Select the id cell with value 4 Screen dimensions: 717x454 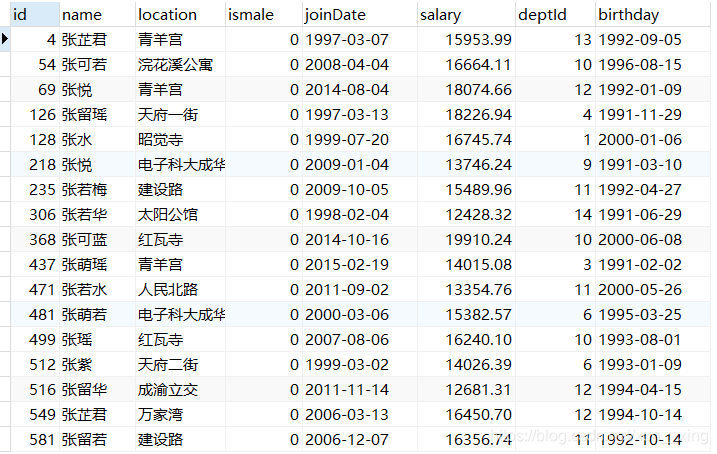click(35, 40)
